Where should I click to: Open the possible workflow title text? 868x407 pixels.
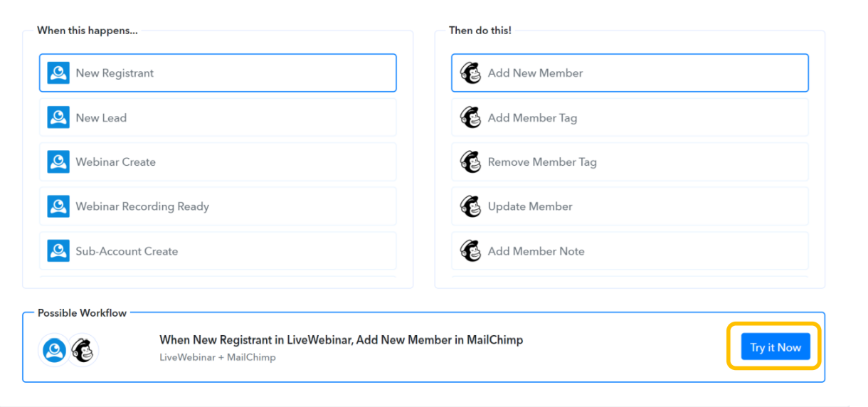coord(341,340)
